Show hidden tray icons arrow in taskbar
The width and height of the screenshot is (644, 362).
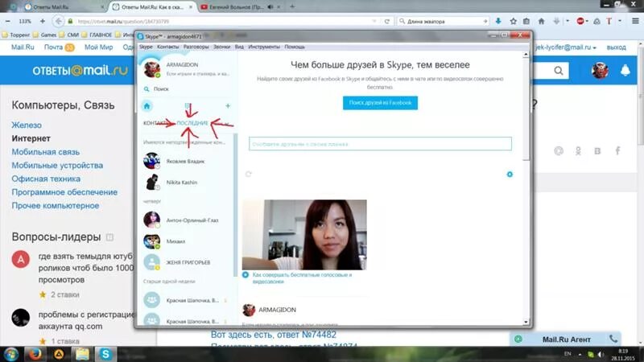point(580,354)
